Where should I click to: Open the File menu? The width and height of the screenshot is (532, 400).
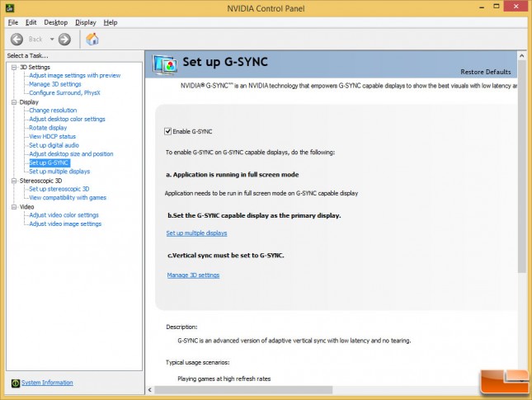point(13,22)
